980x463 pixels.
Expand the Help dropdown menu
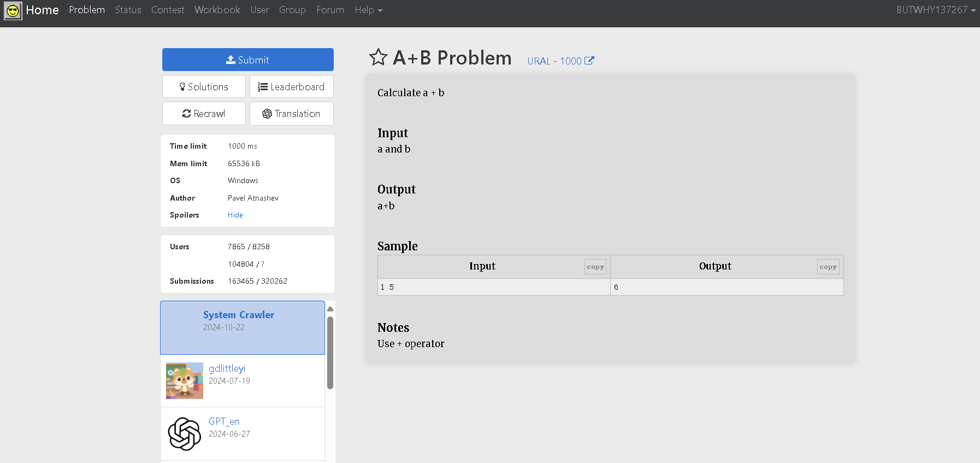point(368,10)
